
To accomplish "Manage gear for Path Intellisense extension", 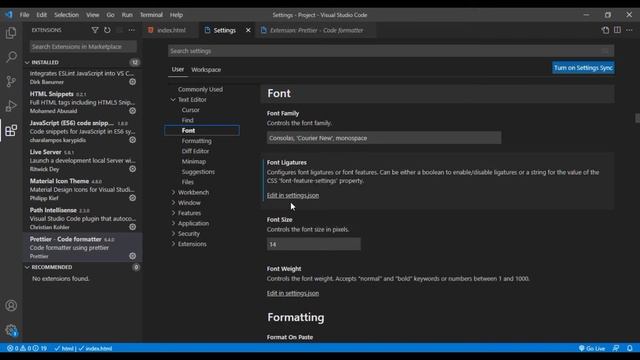I will 133,227.
